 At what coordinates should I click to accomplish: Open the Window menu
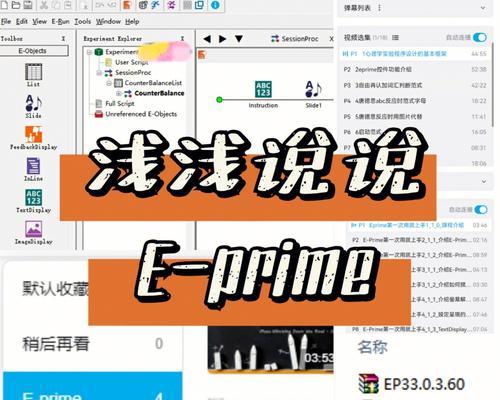pos(108,22)
